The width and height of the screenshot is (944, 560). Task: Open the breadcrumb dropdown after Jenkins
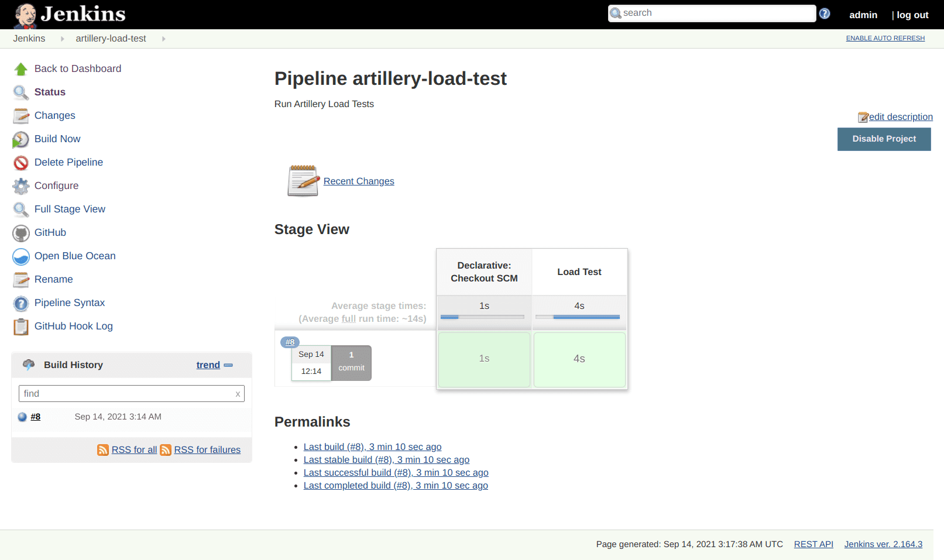point(62,38)
